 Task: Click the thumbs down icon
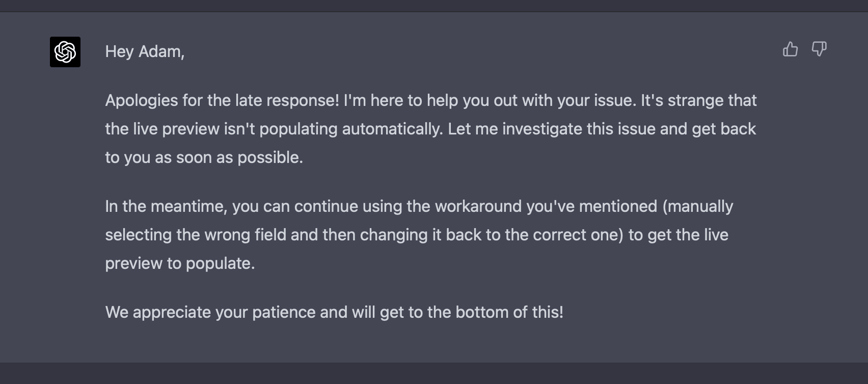tap(819, 49)
